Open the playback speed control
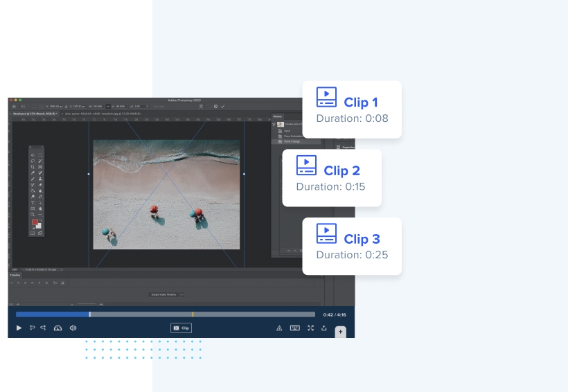The height and width of the screenshot is (392, 568). click(x=57, y=328)
